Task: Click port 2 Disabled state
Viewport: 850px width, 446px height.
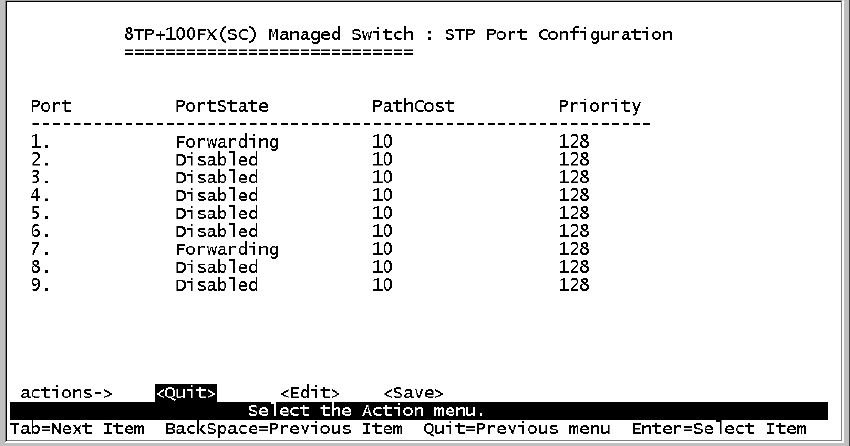Action: [216, 160]
